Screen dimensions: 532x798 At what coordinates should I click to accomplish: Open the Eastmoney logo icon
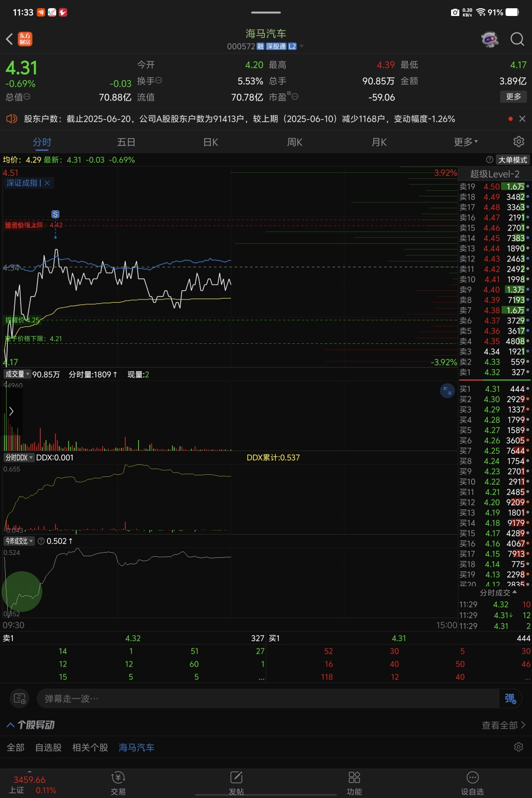(25, 39)
